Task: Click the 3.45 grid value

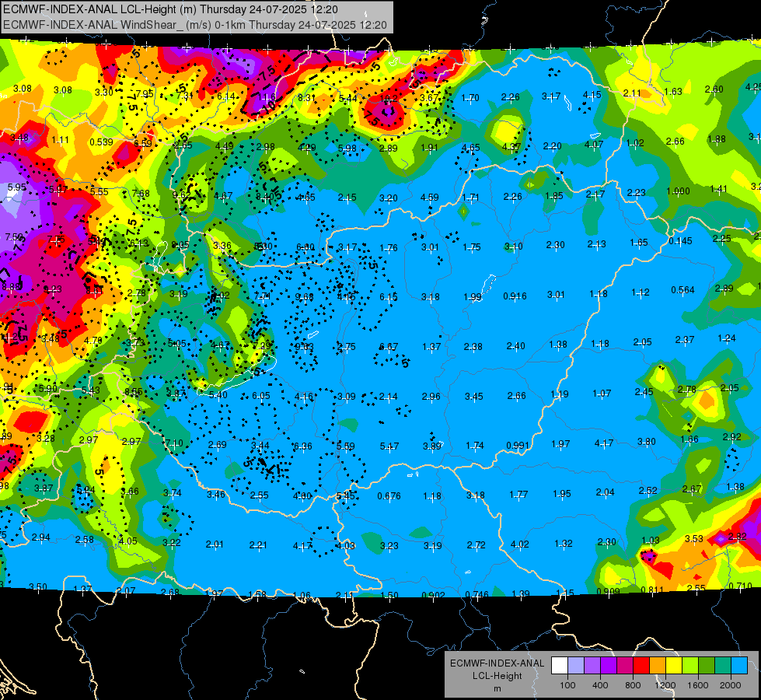Action: (x=473, y=397)
